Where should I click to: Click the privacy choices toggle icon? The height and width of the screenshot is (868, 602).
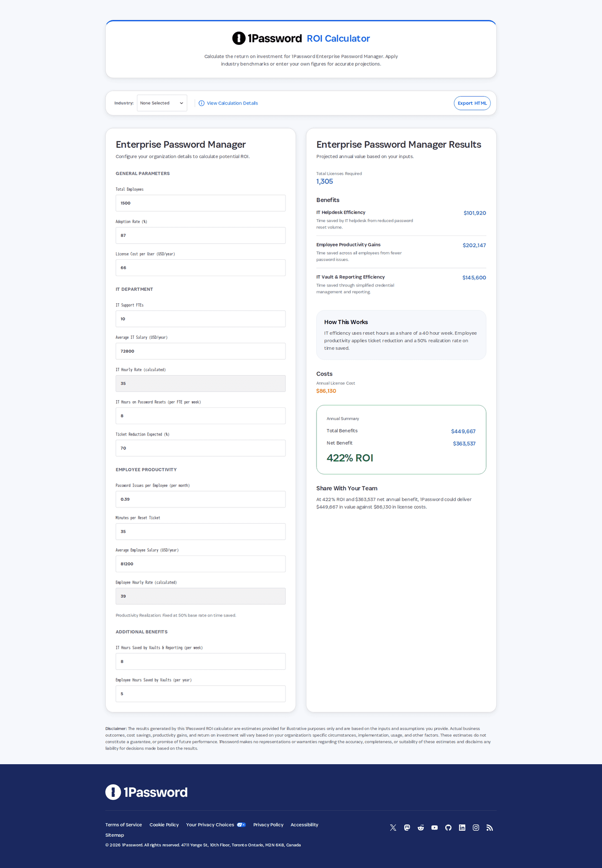[x=241, y=825]
